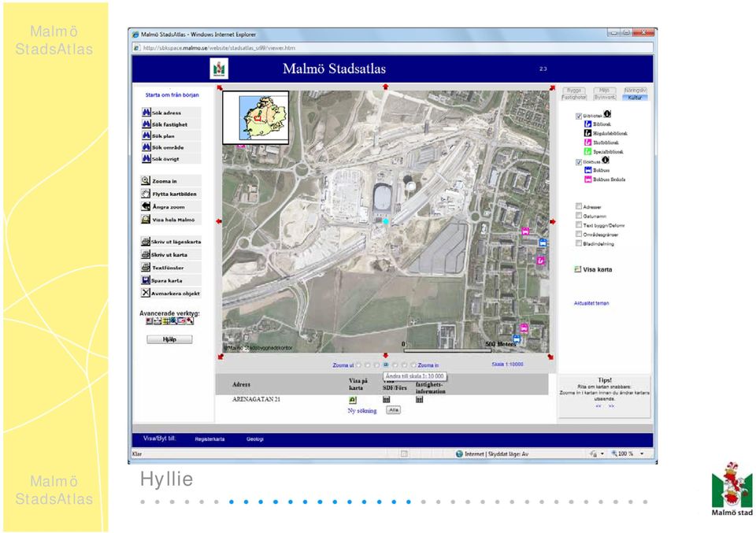Click the Zooma in link below map
This screenshot has height=533, width=756.
point(428,365)
